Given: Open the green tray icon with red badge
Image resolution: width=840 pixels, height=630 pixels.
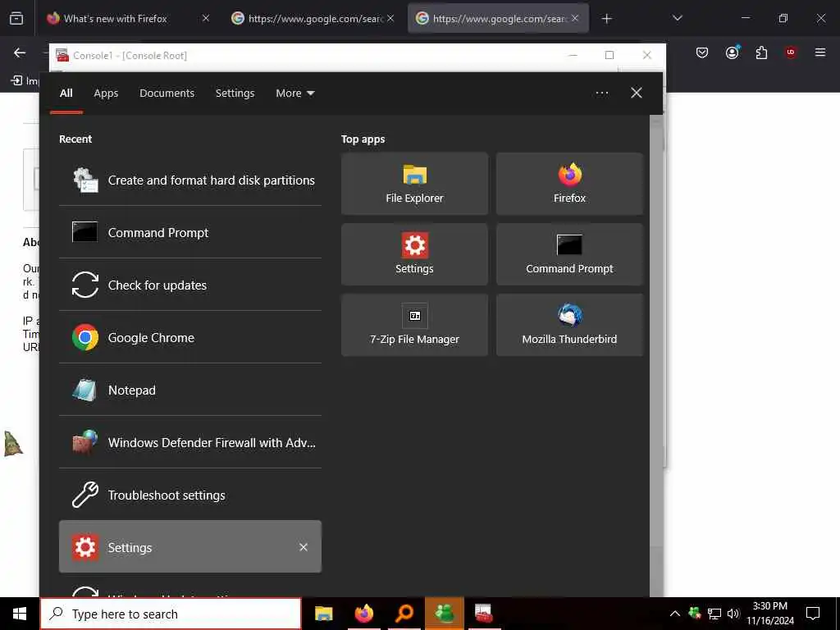Looking at the screenshot, I should (x=695, y=614).
